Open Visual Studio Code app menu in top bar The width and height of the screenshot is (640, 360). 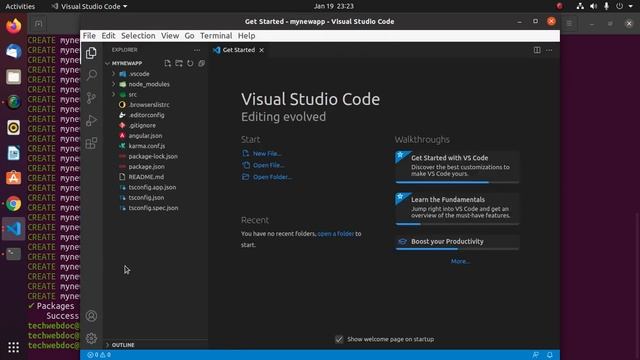[x=89, y=6]
